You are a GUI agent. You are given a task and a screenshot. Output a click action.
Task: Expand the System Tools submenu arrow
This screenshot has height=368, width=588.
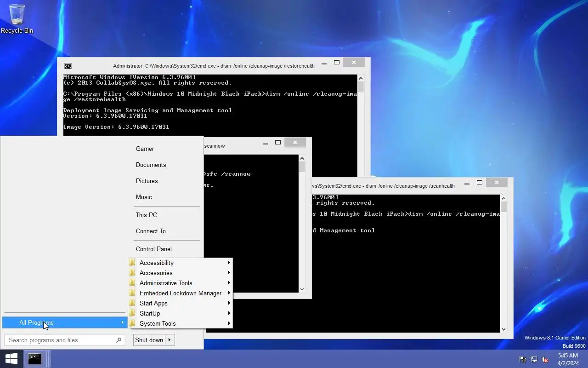pos(229,323)
